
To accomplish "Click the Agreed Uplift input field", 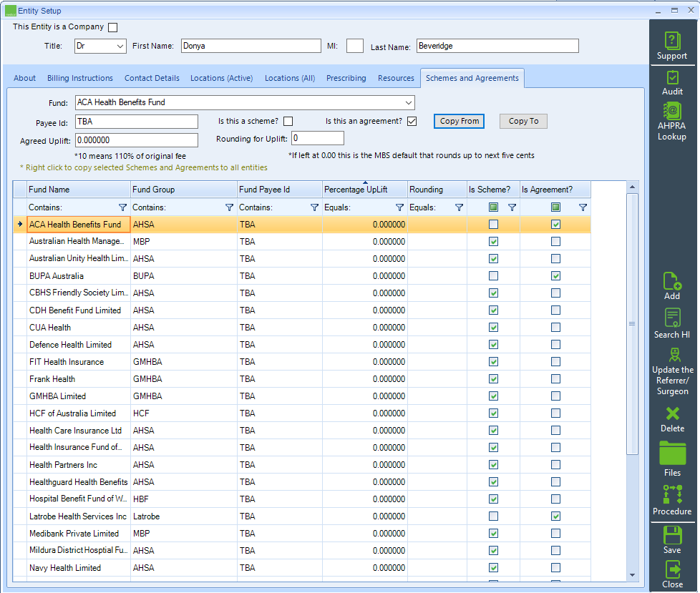I will pos(137,140).
